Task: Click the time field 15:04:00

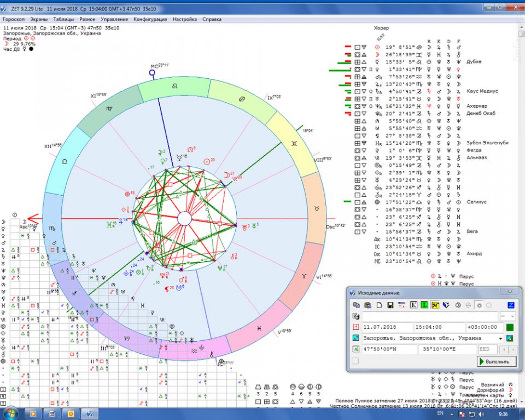Action: [439, 327]
